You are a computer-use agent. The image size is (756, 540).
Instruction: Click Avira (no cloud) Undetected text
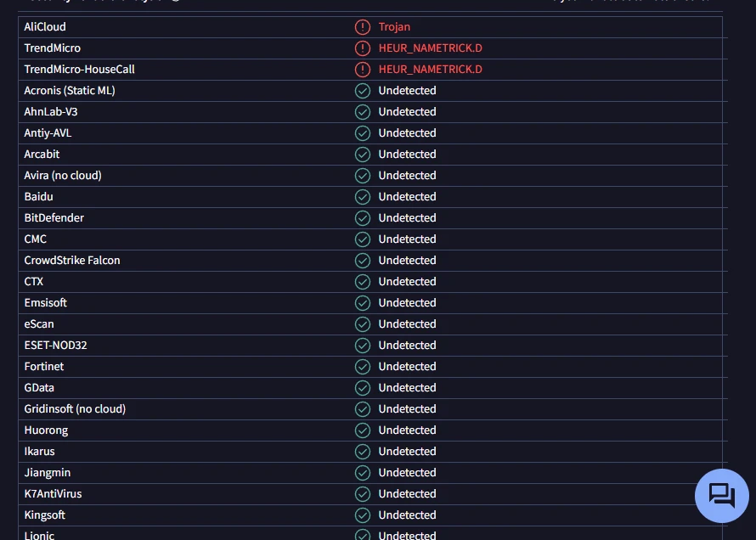tap(408, 176)
